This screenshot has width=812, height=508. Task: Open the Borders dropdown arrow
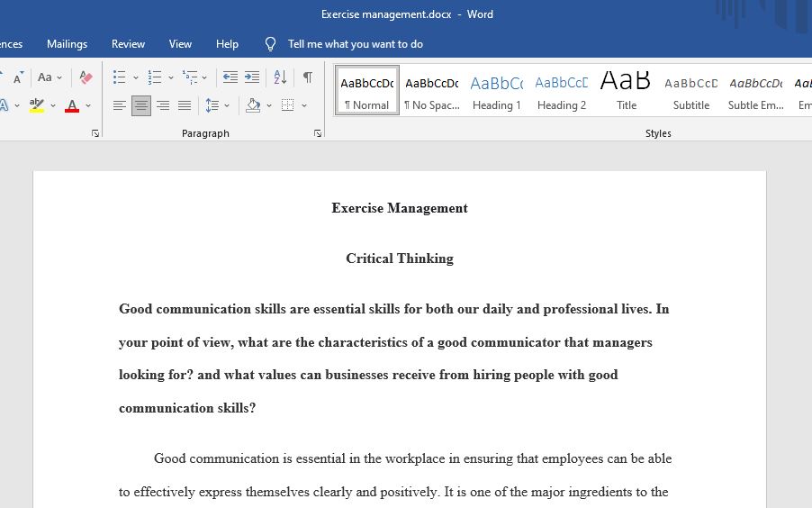pos(304,105)
